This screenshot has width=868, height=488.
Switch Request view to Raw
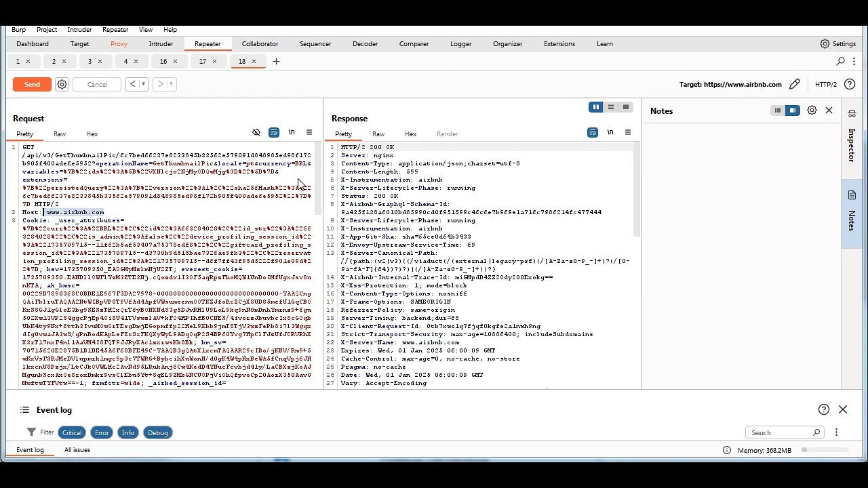click(x=60, y=134)
